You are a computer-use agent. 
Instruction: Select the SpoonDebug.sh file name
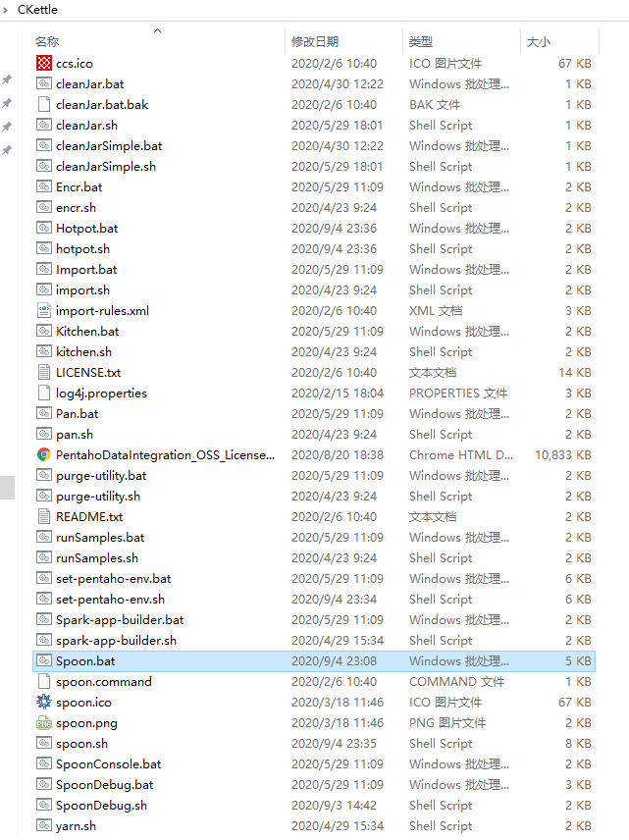(x=101, y=806)
